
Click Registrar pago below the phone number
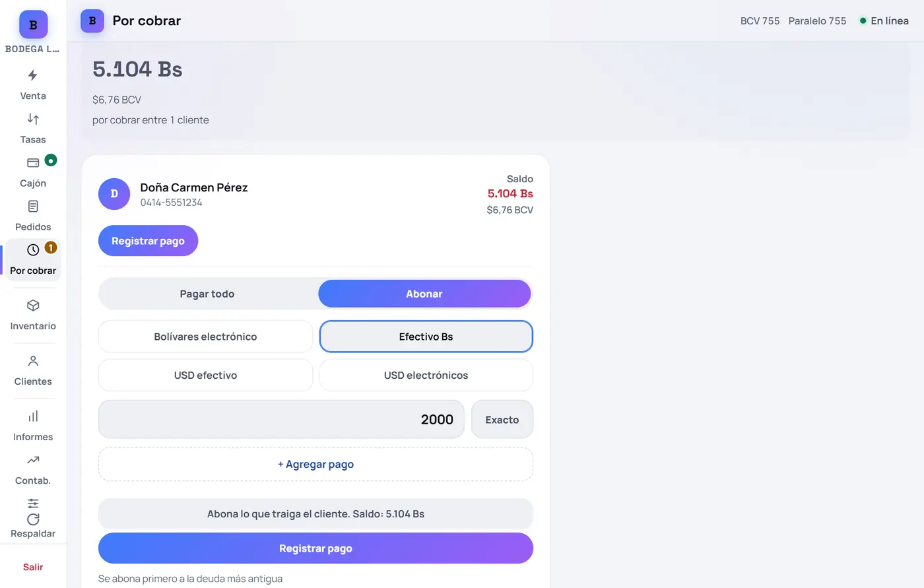click(x=148, y=241)
